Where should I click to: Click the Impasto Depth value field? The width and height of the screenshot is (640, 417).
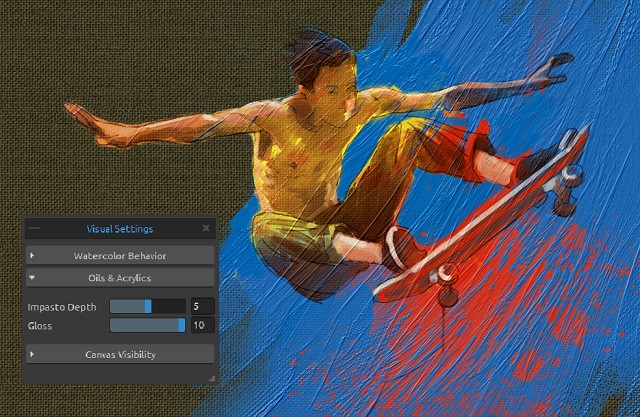[x=202, y=306]
